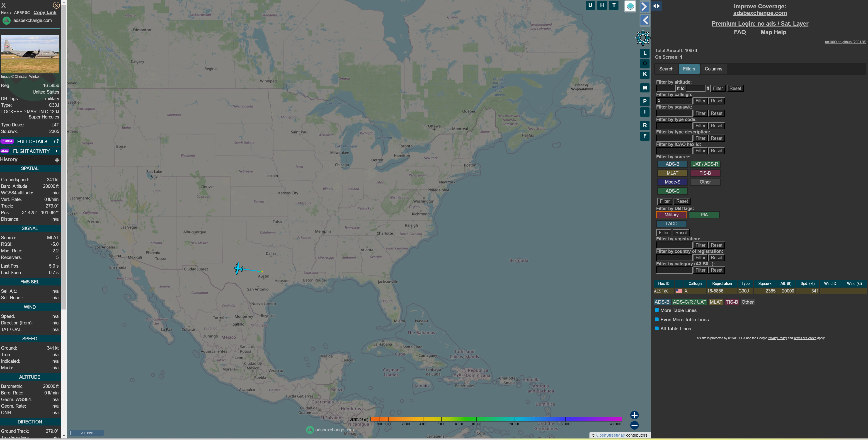Apply the squawk Filter button

(x=700, y=113)
